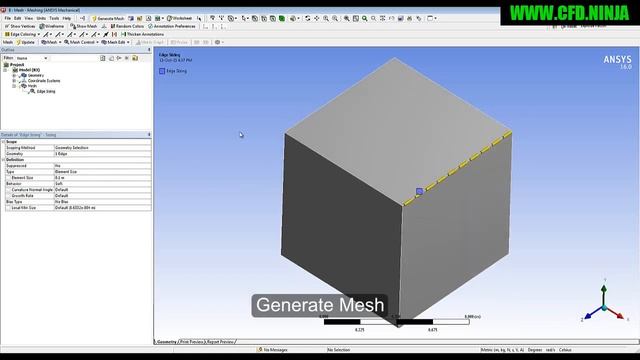This screenshot has width=640, height=360.
Task: Switch to the Report Preview tab
Action: coord(220,342)
